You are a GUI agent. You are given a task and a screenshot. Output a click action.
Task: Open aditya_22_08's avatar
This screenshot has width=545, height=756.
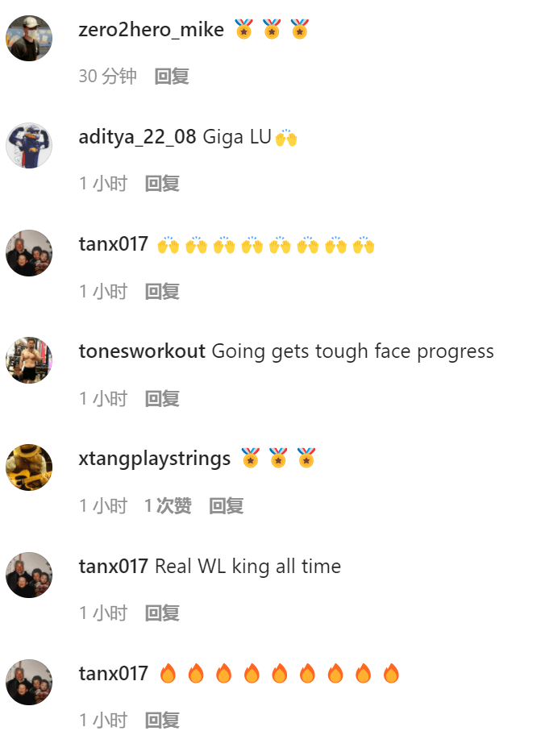tap(29, 146)
